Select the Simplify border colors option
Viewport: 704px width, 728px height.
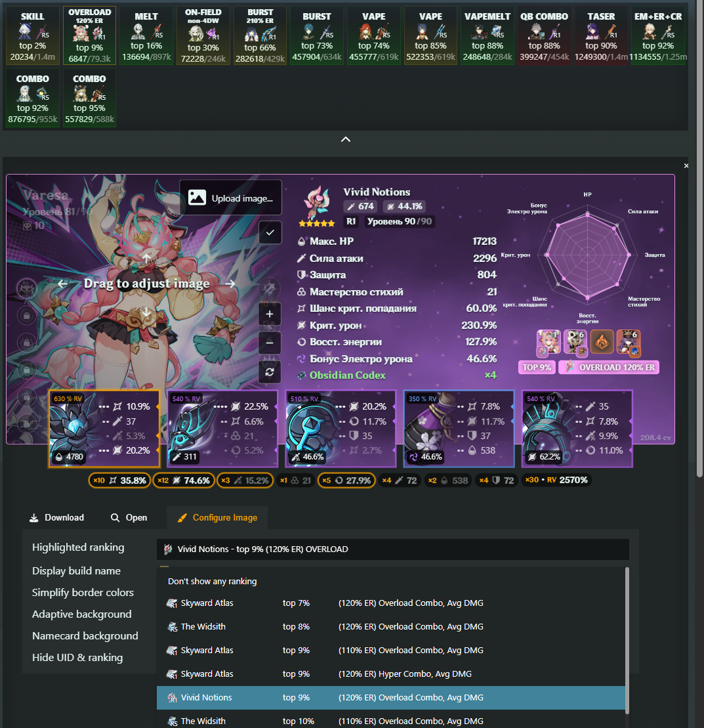pyautogui.click(x=83, y=592)
